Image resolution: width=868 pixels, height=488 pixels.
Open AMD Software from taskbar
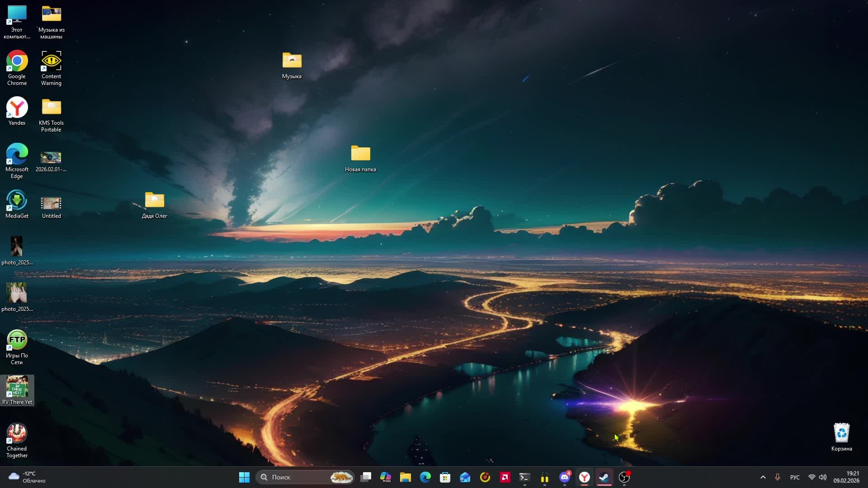[505, 477]
